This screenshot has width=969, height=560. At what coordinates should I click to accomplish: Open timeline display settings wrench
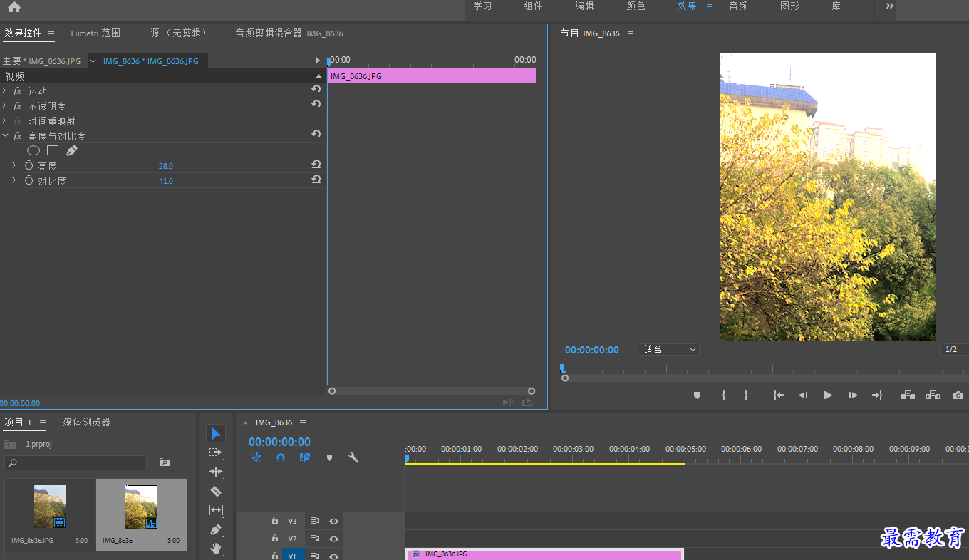coord(353,458)
